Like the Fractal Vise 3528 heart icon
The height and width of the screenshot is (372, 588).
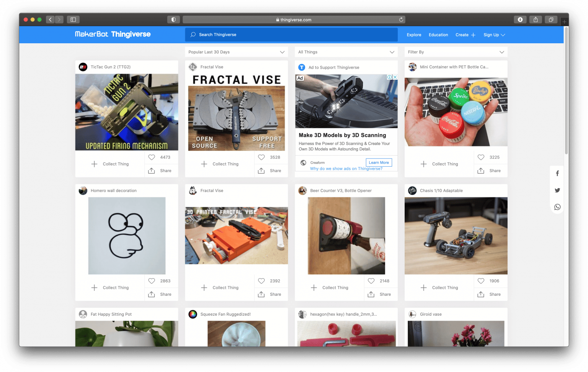(x=261, y=157)
